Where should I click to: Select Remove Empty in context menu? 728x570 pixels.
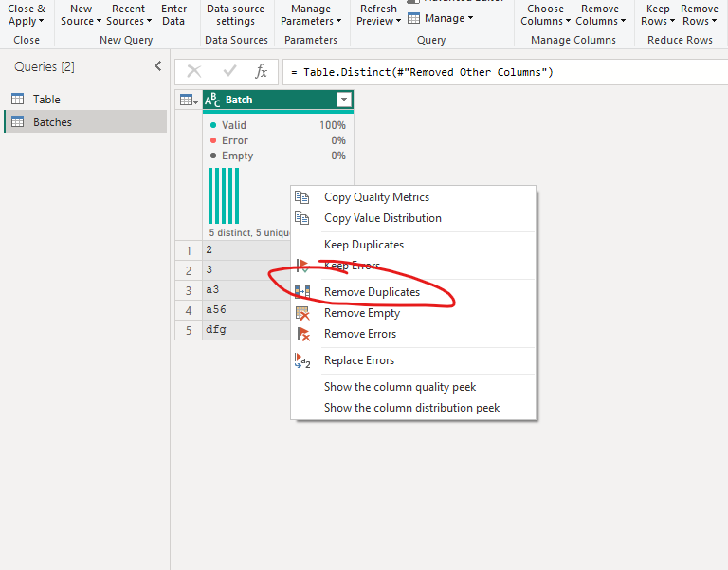pos(362,313)
